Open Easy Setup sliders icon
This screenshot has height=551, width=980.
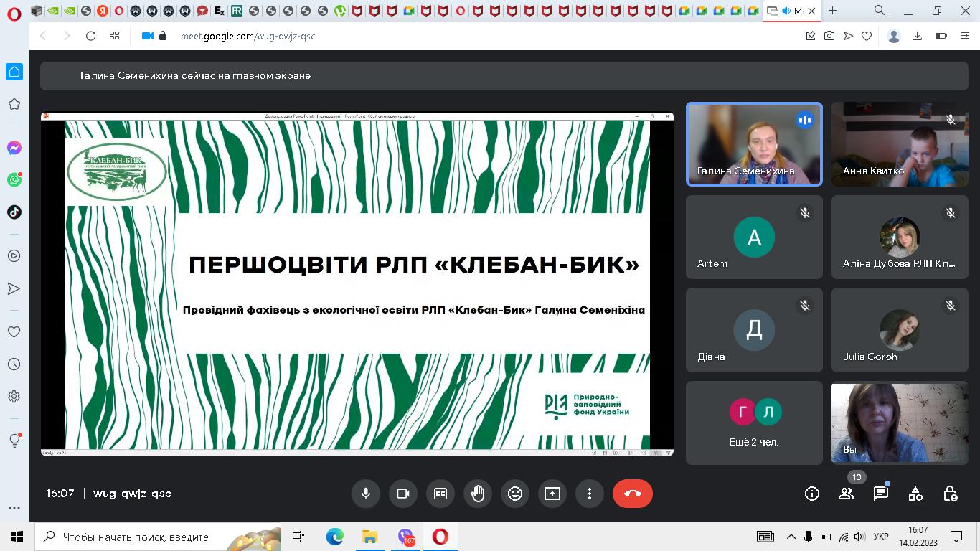click(x=963, y=36)
